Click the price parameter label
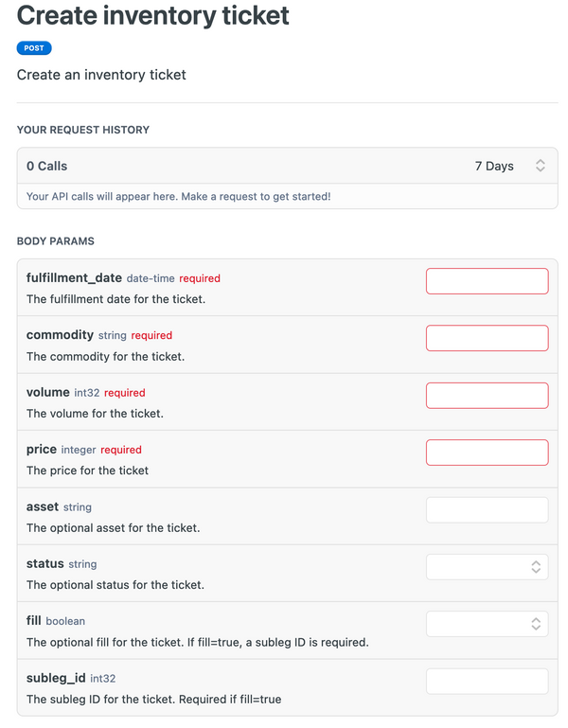568x728 pixels. coord(42,450)
